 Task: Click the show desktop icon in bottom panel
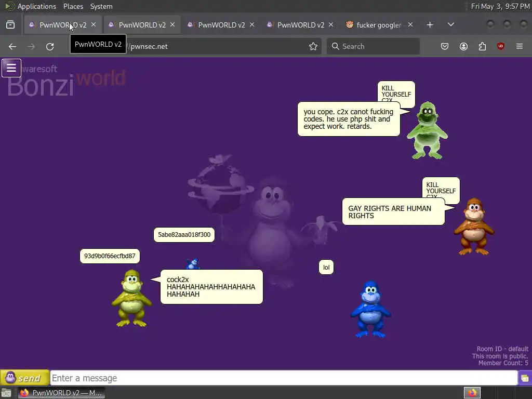6,393
